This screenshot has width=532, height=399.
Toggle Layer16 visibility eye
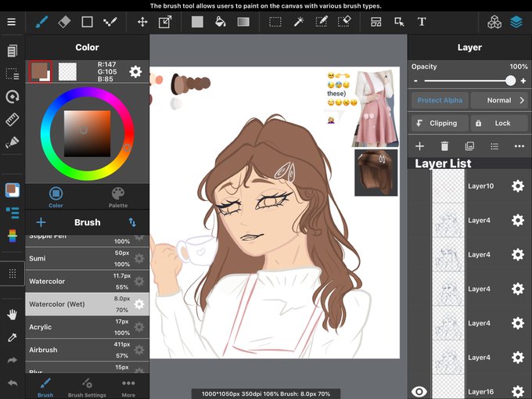point(419,391)
